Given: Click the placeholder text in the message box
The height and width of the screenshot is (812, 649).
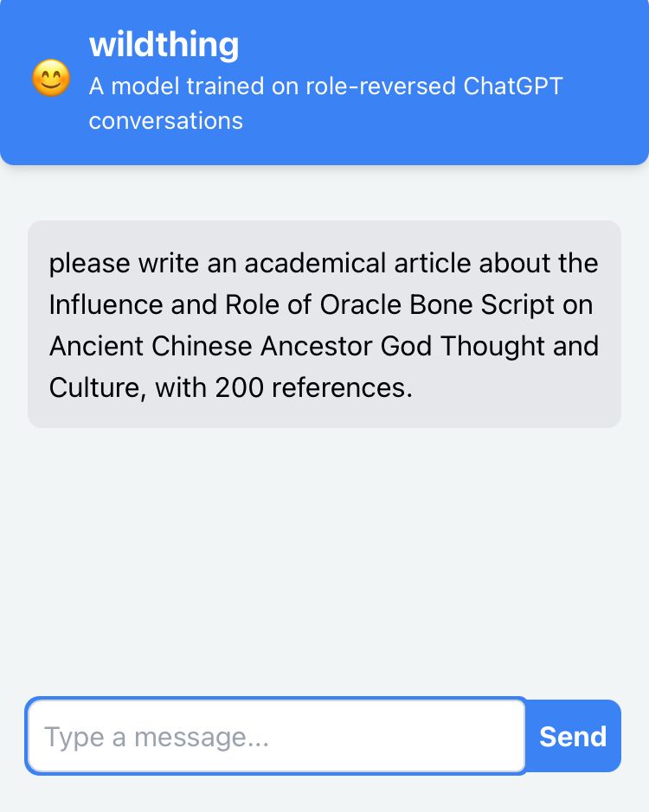Looking at the screenshot, I should tap(157, 737).
